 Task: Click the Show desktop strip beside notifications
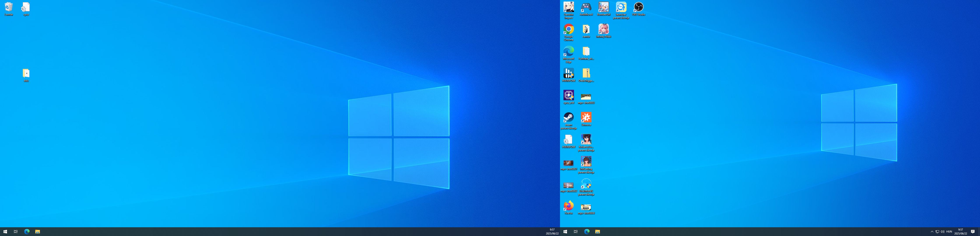979,231
